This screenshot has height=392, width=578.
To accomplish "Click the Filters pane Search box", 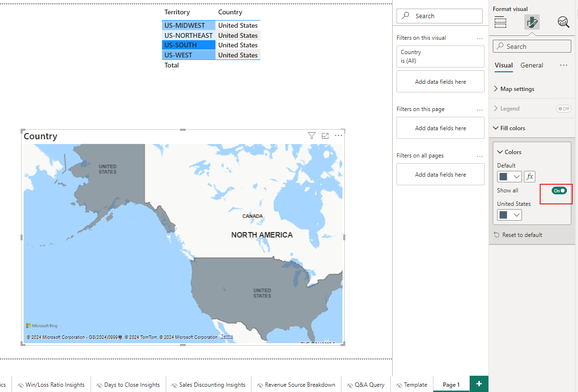I will (x=439, y=16).
